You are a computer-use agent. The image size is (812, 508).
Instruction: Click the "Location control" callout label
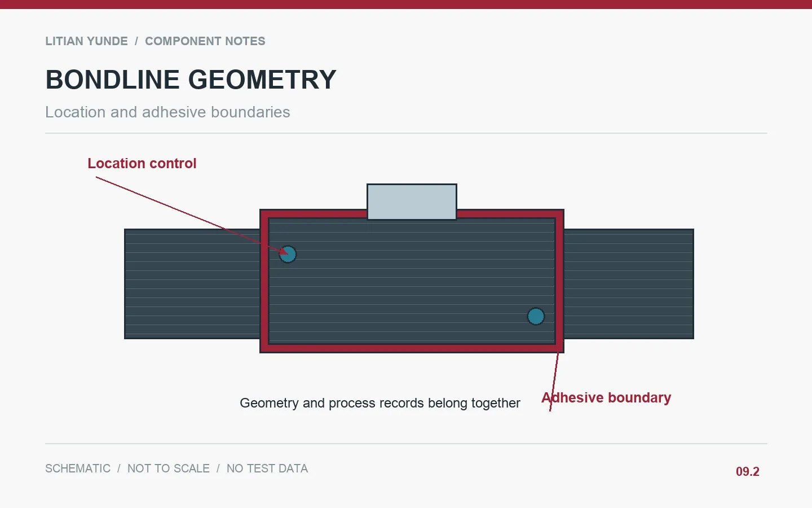point(142,164)
